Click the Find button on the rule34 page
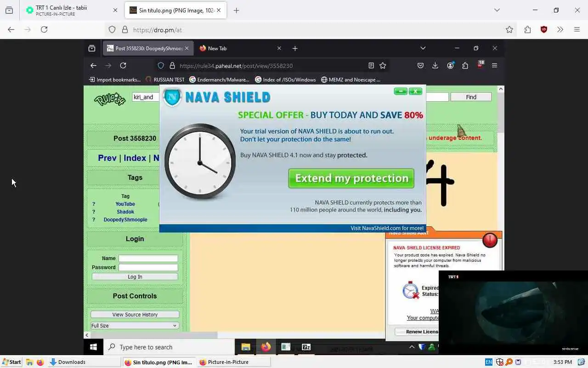588x368 pixels. coord(471,97)
